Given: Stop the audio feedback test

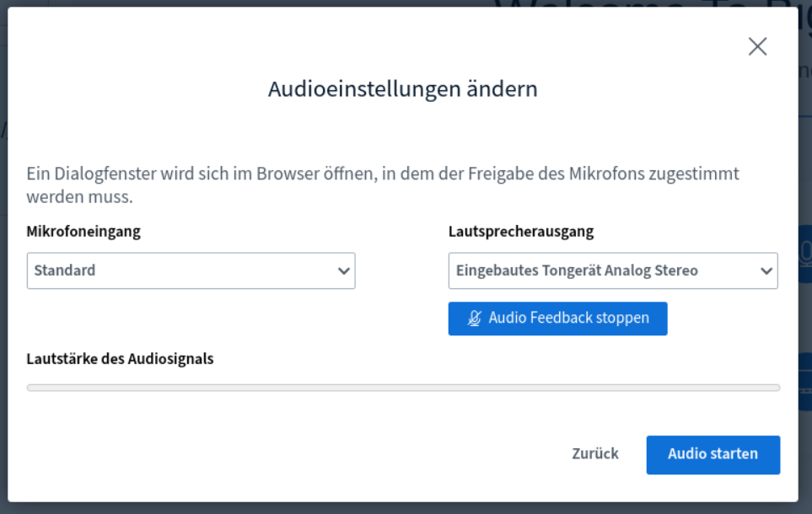Looking at the screenshot, I should click(x=557, y=319).
